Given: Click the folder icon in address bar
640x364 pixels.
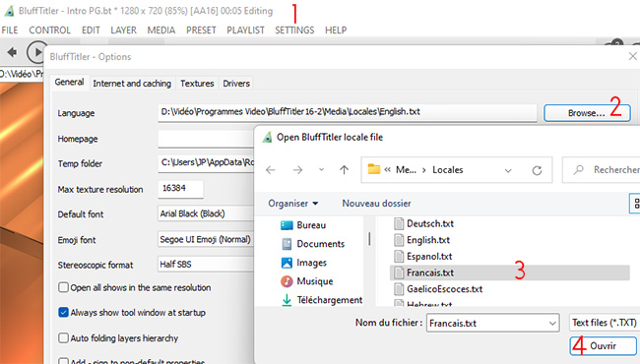Looking at the screenshot, I should coord(374,169).
